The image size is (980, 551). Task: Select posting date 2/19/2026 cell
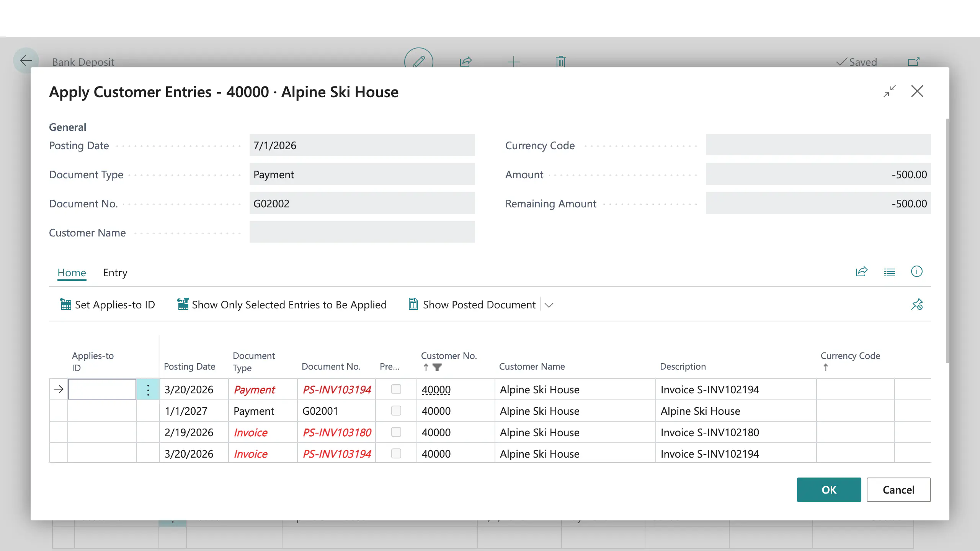click(194, 432)
